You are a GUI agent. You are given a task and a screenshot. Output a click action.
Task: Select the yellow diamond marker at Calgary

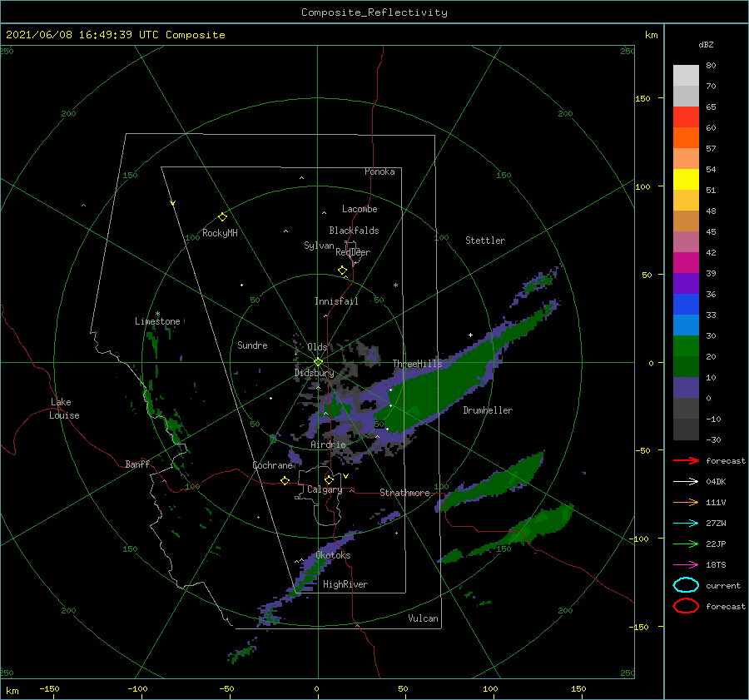[329, 479]
